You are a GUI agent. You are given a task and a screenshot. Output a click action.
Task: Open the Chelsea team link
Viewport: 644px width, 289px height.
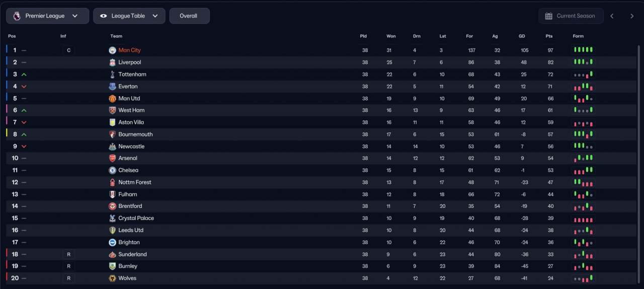click(x=128, y=170)
